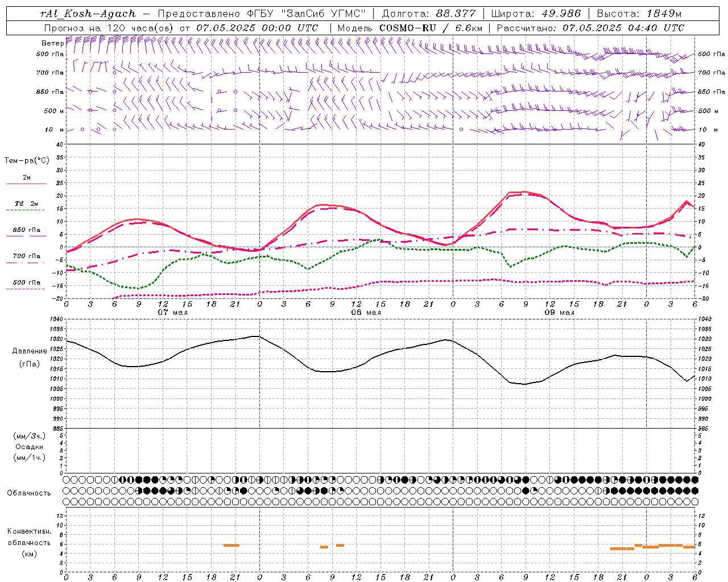728x582 pixels.
Task: Click the 985 value on left pressure axis
Action: [59, 429]
